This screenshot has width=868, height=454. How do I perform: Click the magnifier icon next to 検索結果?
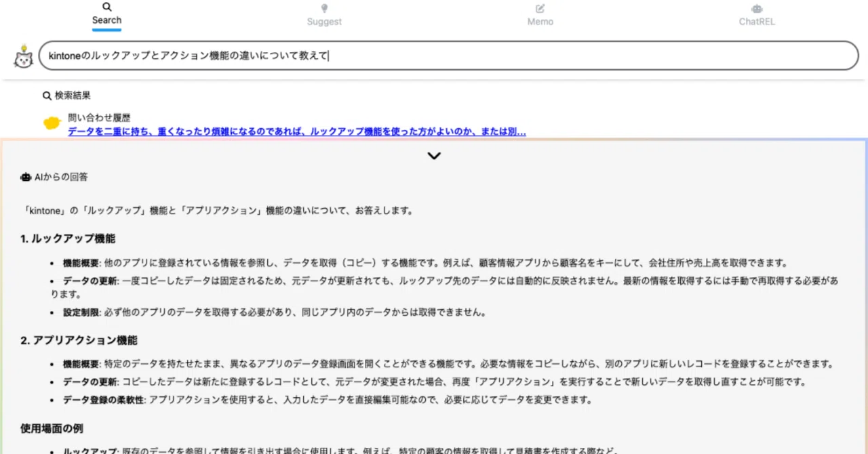(x=47, y=96)
